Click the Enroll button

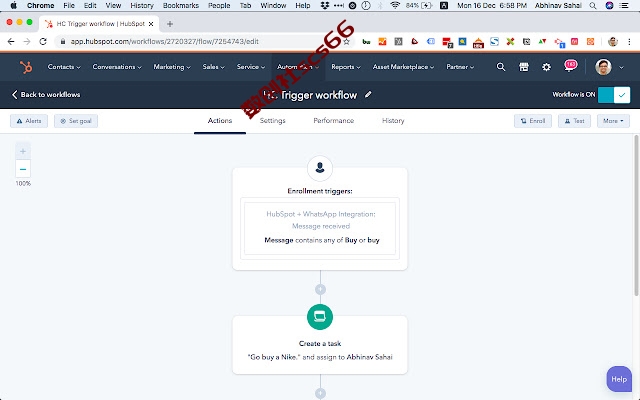533,121
